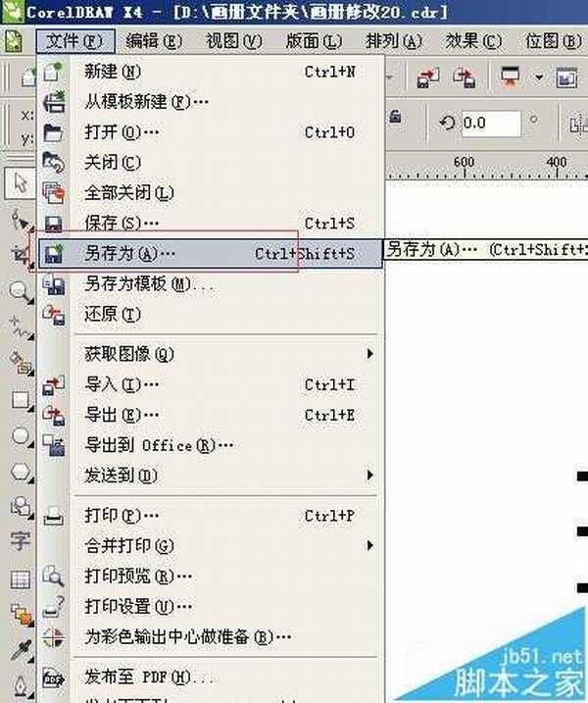The width and height of the screenshot is (588, 703).
Task: Select the Table tool in the toolbox
Action: pyautogui.click(x=20, y=578)
